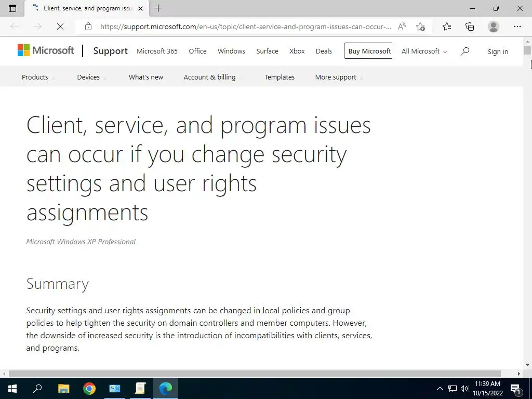Open the tab actions menu icon

click(12, 8)
